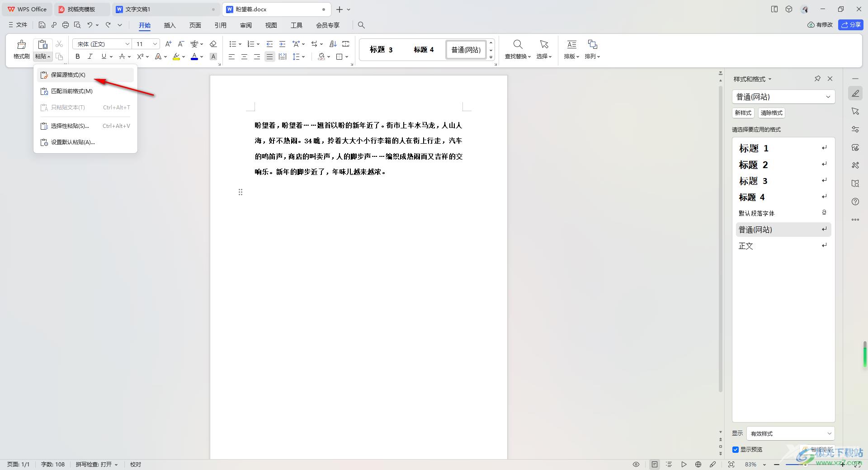The height and width of the screenshot is (470, 868).
Task: Open the help question mark sidebar icon
Action: (855, 202)
